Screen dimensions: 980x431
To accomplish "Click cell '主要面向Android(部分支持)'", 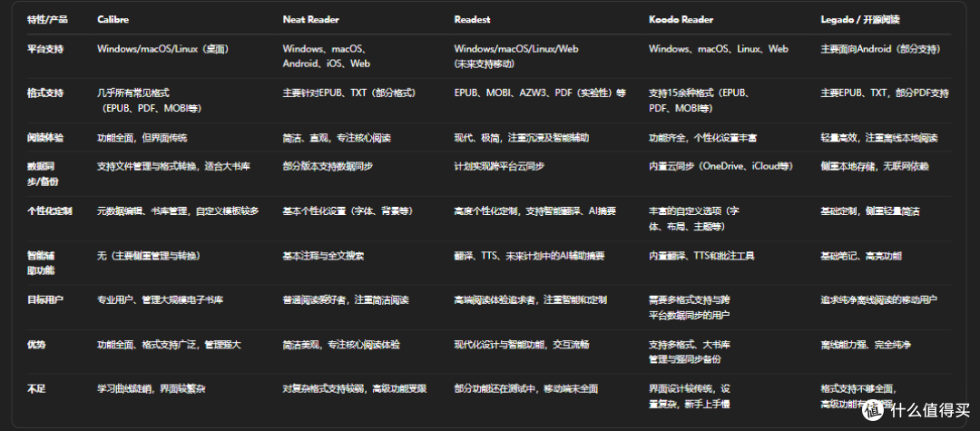I will 880,49.
